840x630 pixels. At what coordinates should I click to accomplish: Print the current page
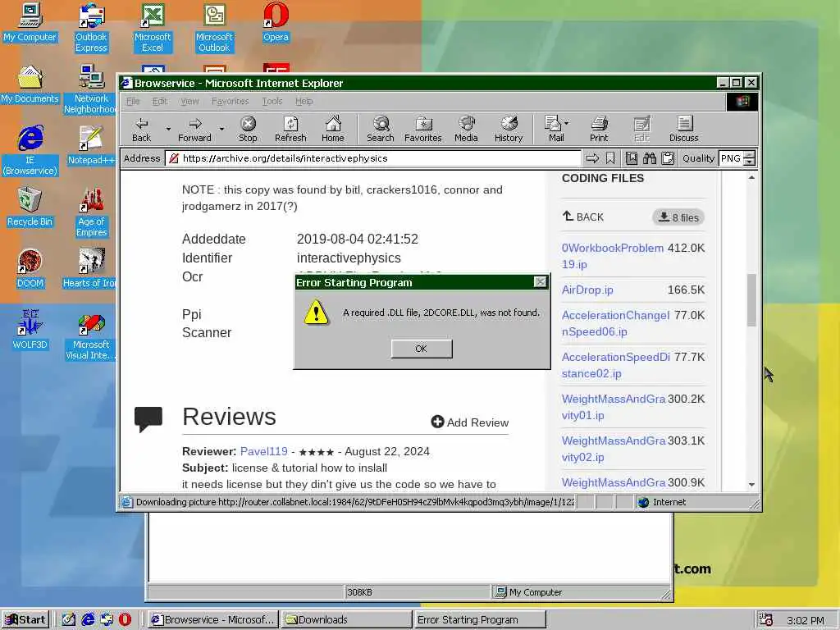599,129
